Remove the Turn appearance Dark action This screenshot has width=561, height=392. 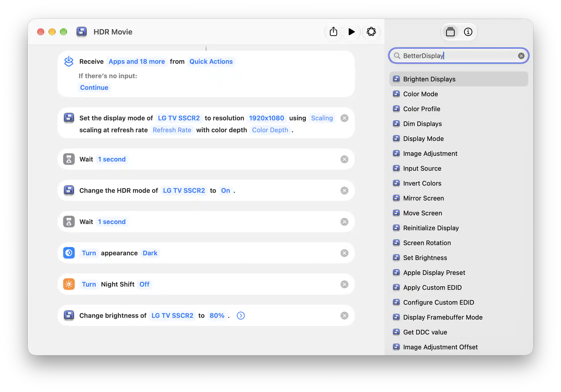[344, 253]
